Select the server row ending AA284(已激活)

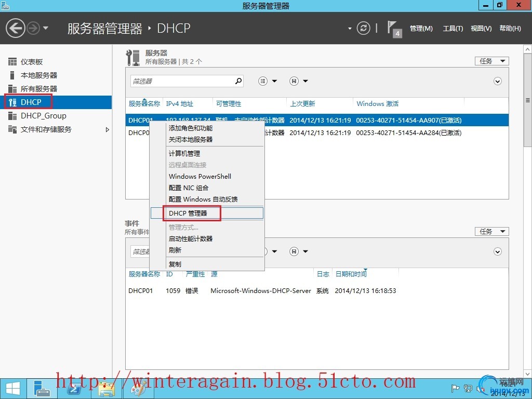click(x=317, y=133)
